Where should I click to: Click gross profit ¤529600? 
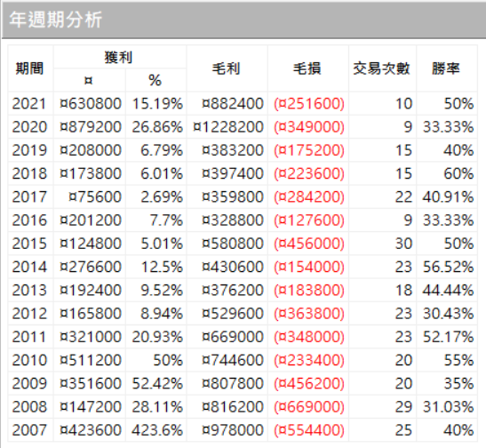(x=233, y=314)
